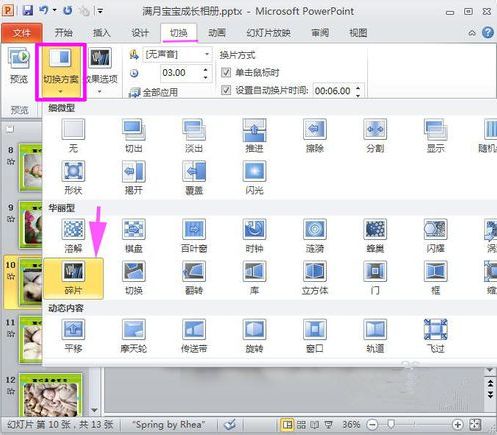Select the 库 gallery transition

(x=254, y=278)
